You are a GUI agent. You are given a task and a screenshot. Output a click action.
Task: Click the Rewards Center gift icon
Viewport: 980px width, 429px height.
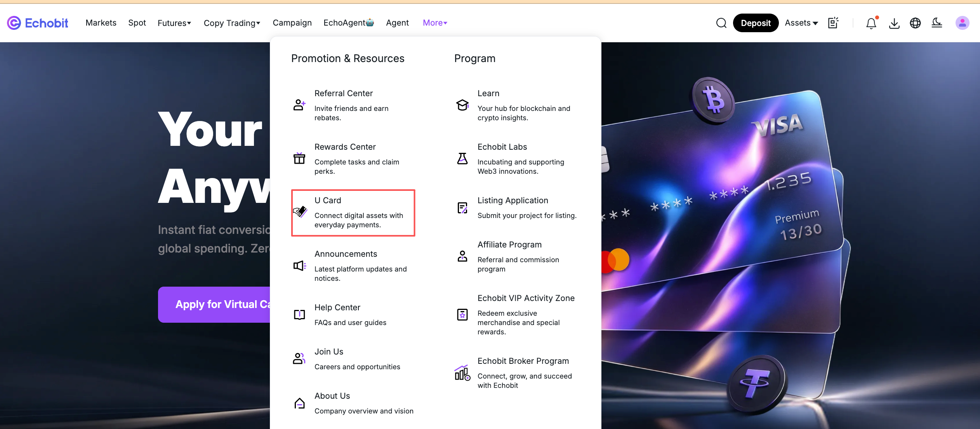click(299, 158)
